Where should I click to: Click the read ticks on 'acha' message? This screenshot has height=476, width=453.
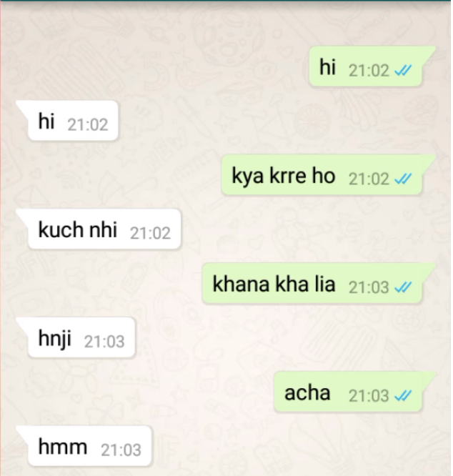[x=403, y=395]
